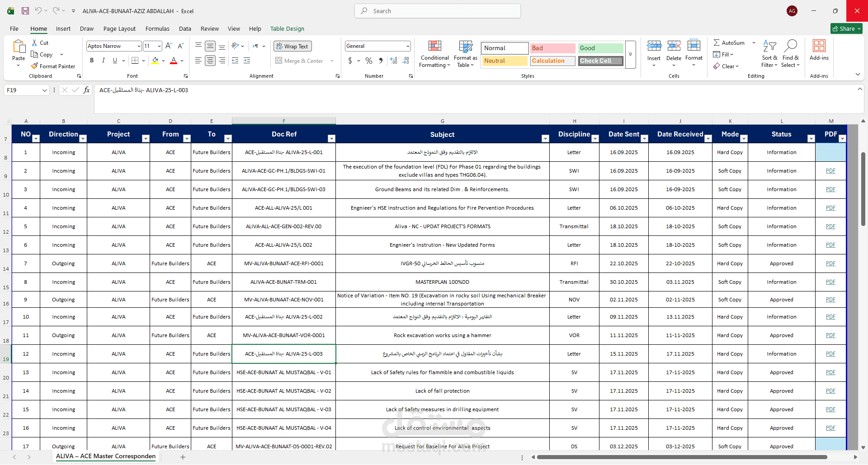The width and height of the screenshot is (868, 465).
Task: Apply percent style to the cell
Action: pos(369,61)
